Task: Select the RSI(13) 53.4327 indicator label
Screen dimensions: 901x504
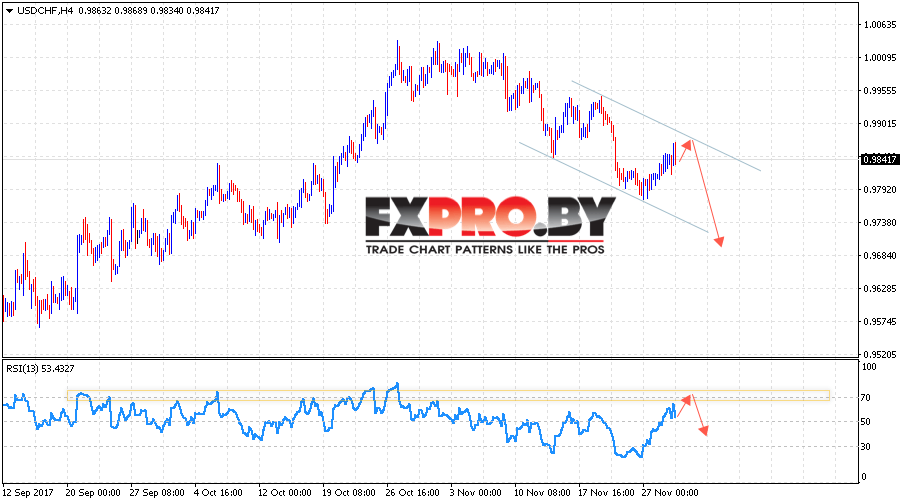Action: coord(40,368)
